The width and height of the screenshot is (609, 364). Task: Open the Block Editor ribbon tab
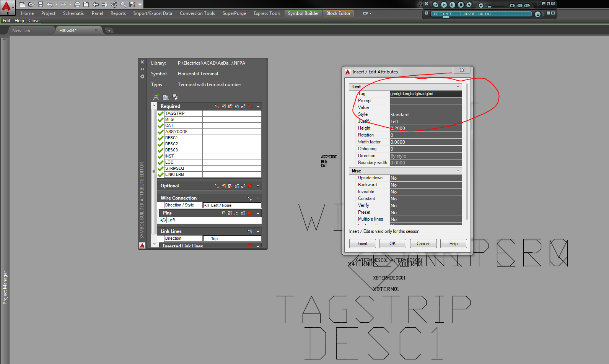[x=338, y=13]
